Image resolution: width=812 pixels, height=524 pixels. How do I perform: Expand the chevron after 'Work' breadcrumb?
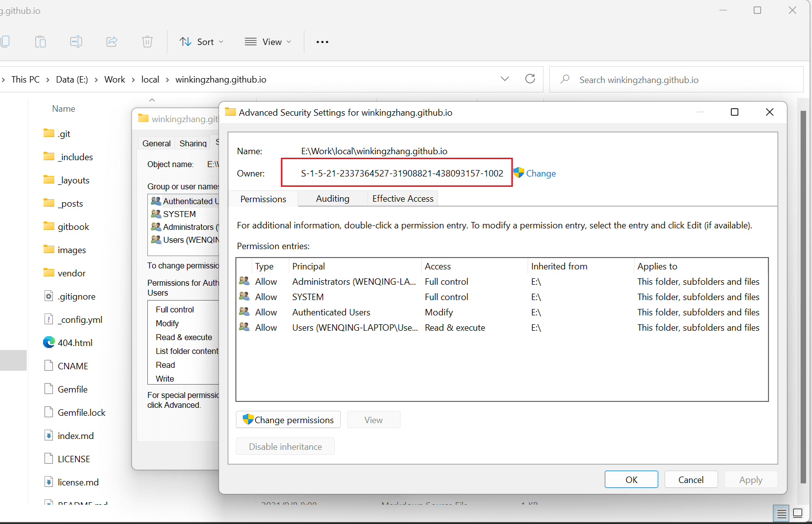click(x=133, y=80)
